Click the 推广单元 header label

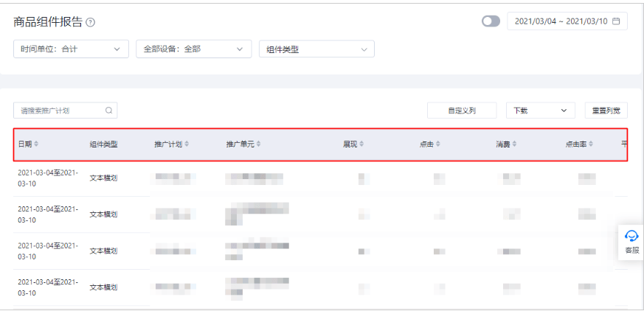240,144
